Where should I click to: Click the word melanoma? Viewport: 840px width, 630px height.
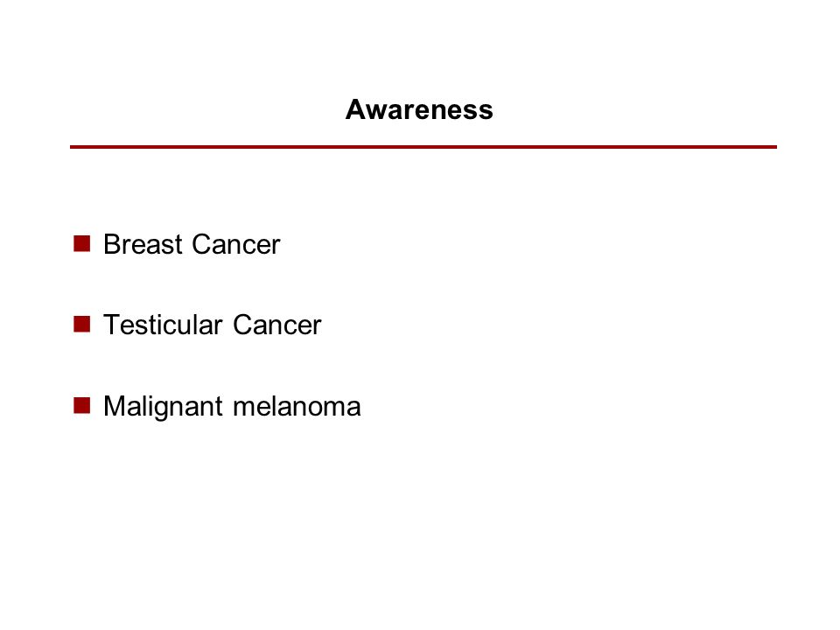coord(297,407)
